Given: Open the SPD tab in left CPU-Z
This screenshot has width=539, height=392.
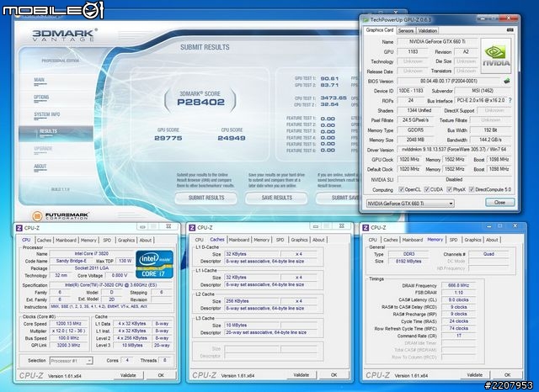Looking at the screenshot, I should [x=107, y=240].
